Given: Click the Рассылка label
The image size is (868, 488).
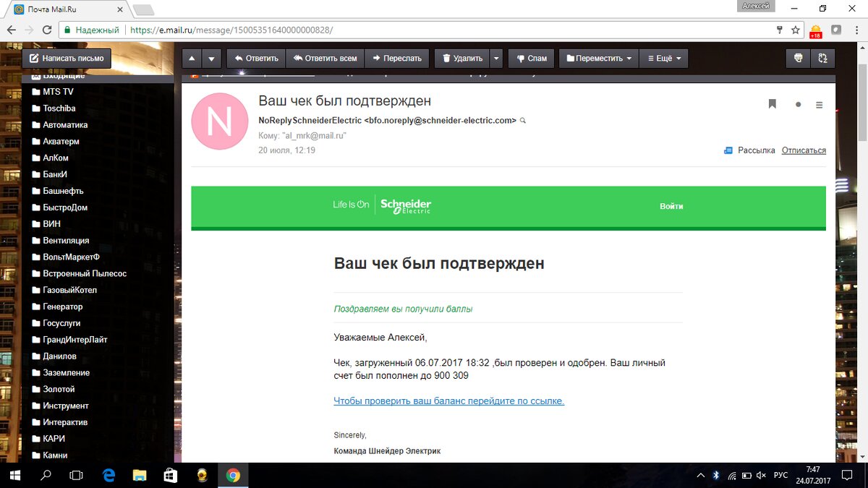Looking at the screenshot, I should [x=756, y=150].
